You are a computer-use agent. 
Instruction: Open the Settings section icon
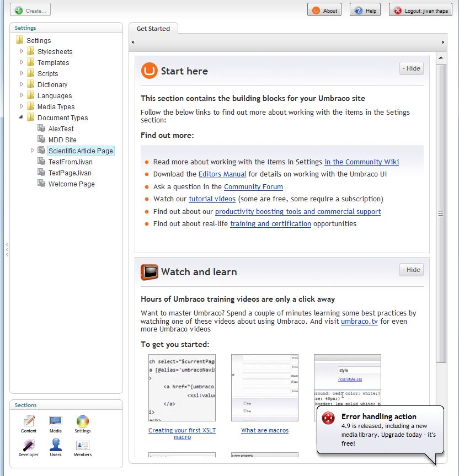click(x=83, y=424)
